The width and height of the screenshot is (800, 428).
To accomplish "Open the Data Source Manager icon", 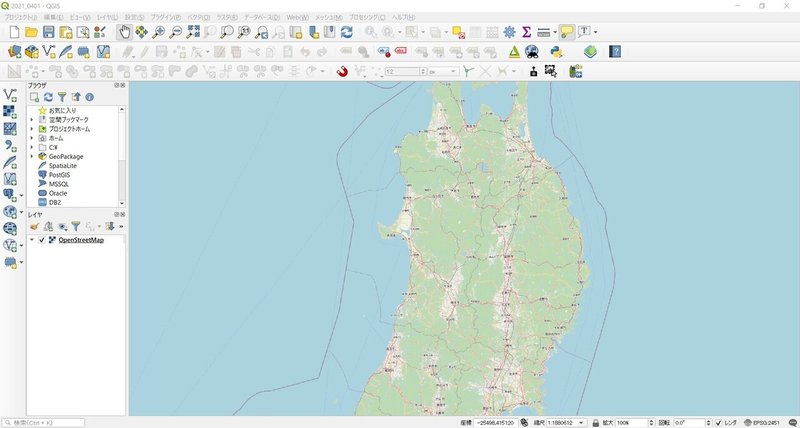I will coord(14,52).
